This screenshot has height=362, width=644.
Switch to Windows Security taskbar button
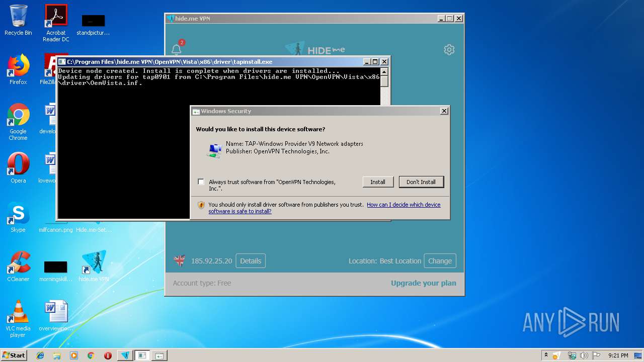coord(159,355)
